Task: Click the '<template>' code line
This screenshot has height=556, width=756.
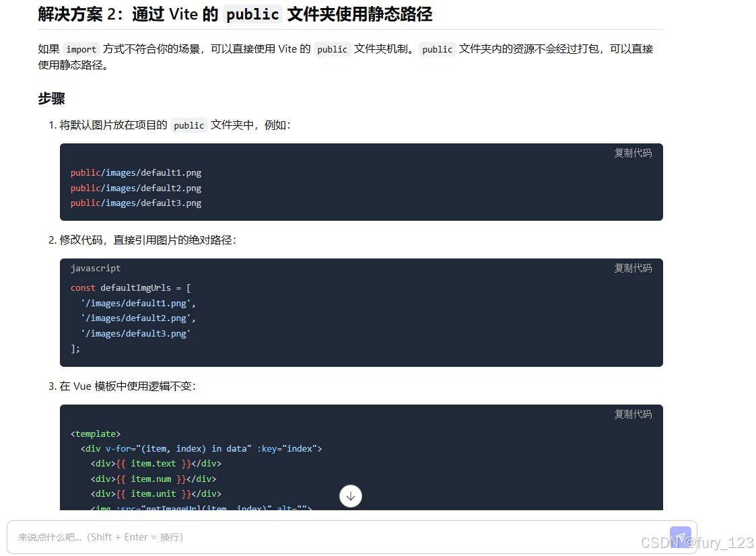Action: [96, 434]
